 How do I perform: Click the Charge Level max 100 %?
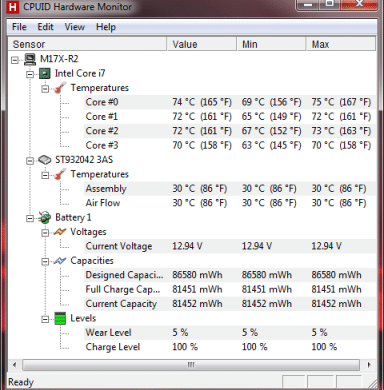click(x=324, y=347)
